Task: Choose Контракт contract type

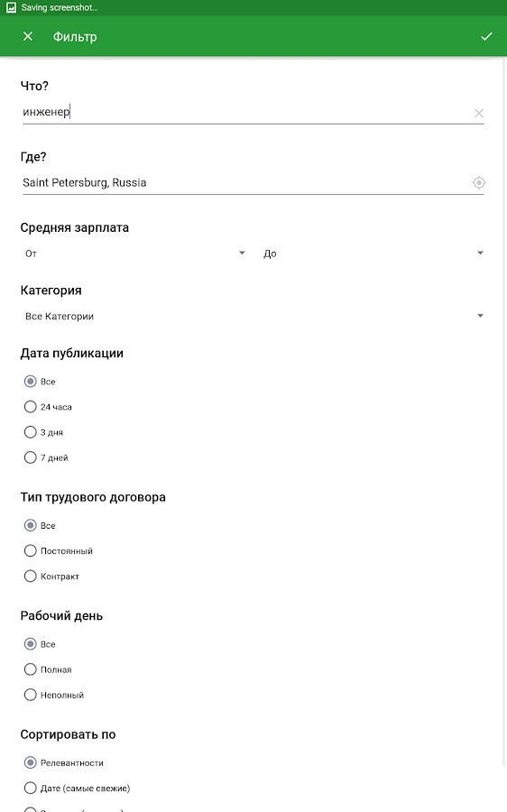Action: point(51,577)
